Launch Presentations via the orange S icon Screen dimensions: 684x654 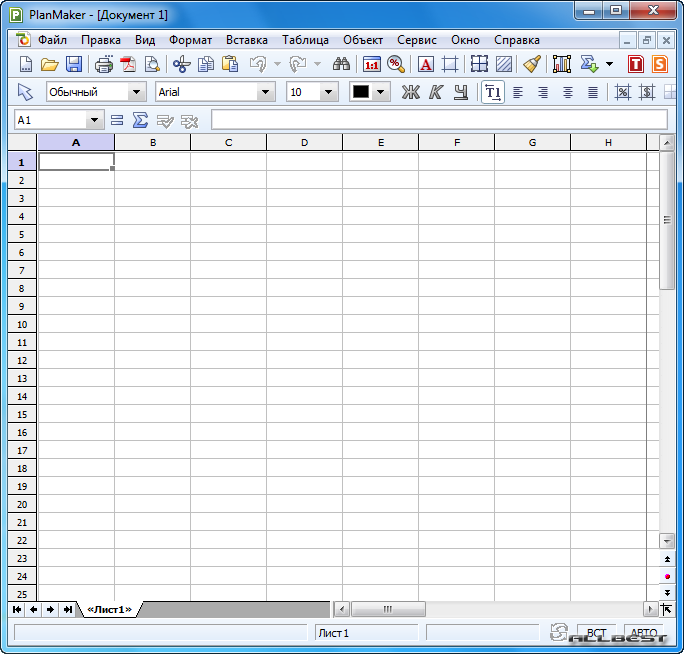click(x=660, y=65)
